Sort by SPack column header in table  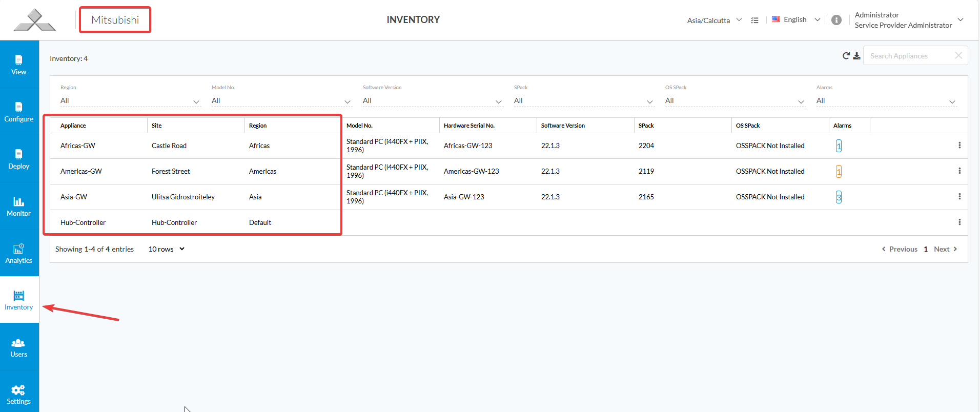[646, 126]
